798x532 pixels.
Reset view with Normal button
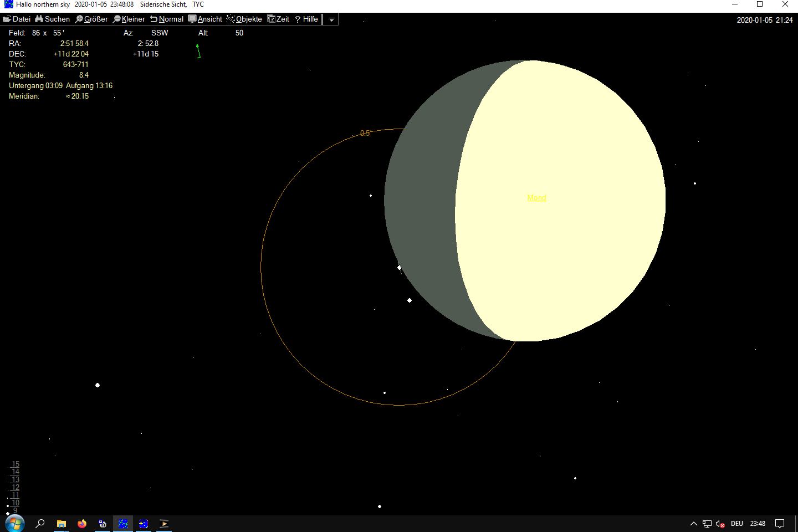[167, 19]
